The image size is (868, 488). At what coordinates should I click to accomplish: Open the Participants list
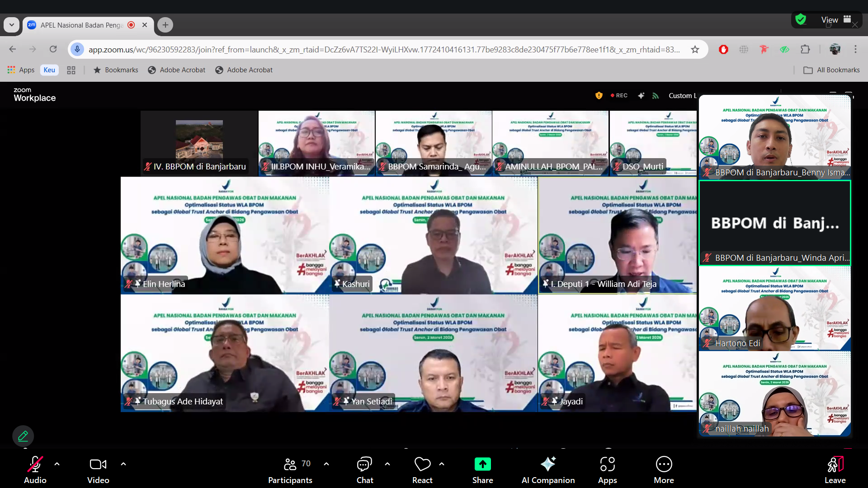pos(290,465)
